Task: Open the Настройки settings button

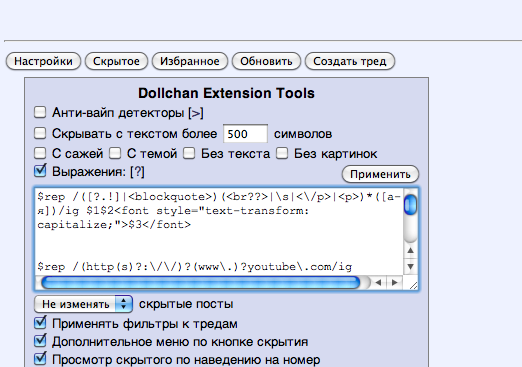Action: (43, 61)
